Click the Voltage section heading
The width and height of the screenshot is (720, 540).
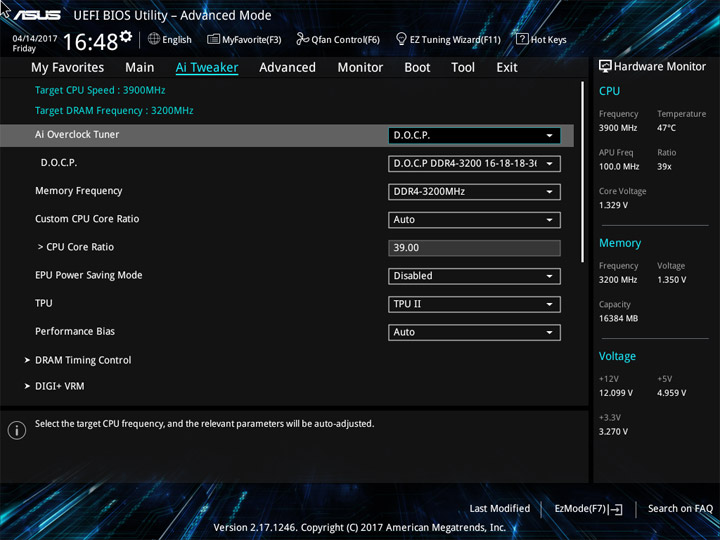617,356
